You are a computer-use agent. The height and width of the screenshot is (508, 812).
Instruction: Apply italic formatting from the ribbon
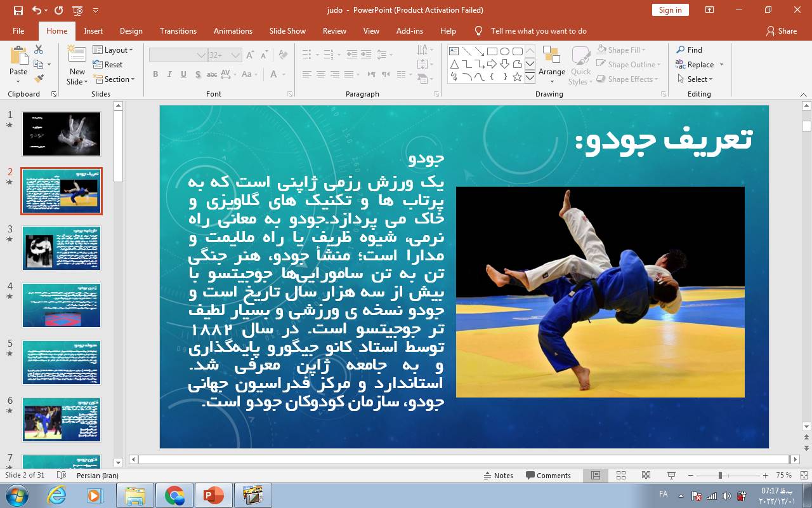(169, 74)
